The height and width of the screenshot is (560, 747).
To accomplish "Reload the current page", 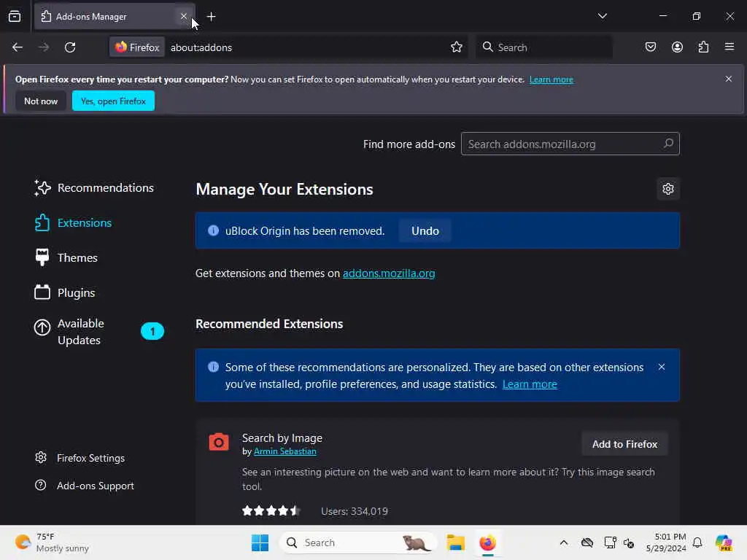I will [70, 47].
